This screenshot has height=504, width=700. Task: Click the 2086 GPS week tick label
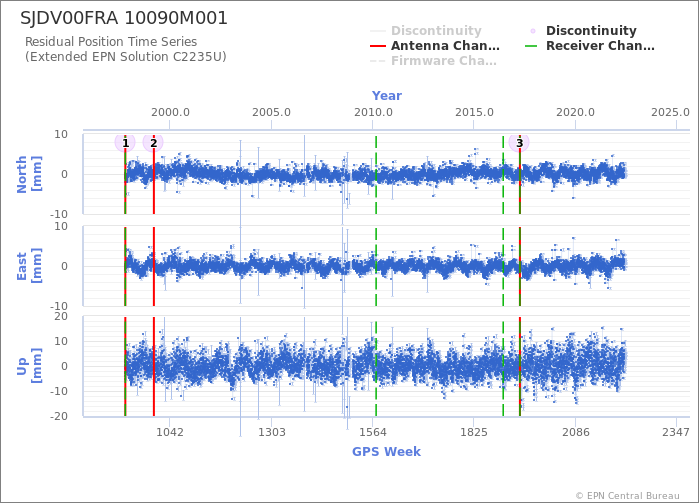coord(575,432)
